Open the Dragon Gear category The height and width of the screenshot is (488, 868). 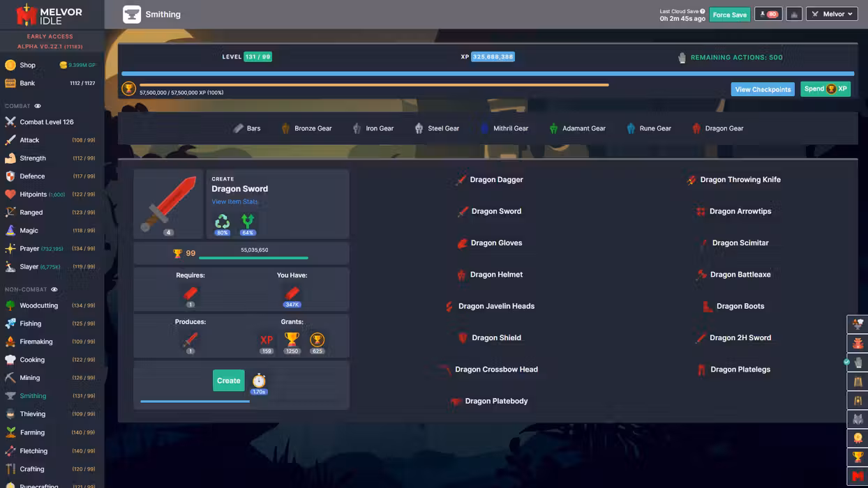717,128
